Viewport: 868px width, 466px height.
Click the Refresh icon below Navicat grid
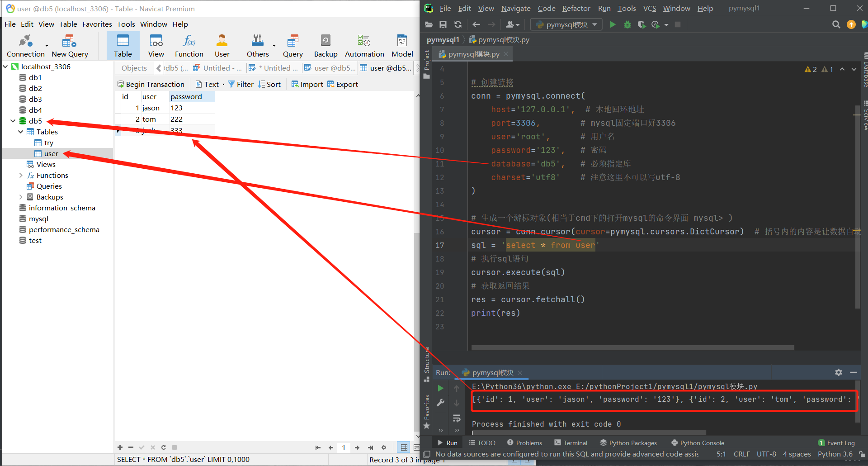163,447
